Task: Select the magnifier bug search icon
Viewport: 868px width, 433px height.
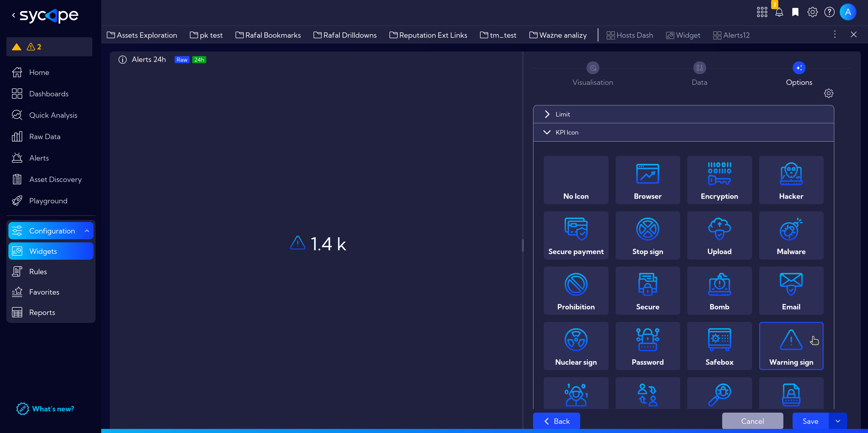Action: (x=719, y=393)
